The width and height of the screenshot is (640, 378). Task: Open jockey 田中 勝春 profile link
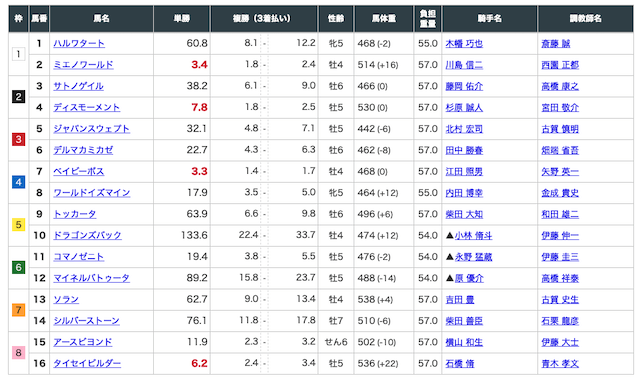point(464,150)
